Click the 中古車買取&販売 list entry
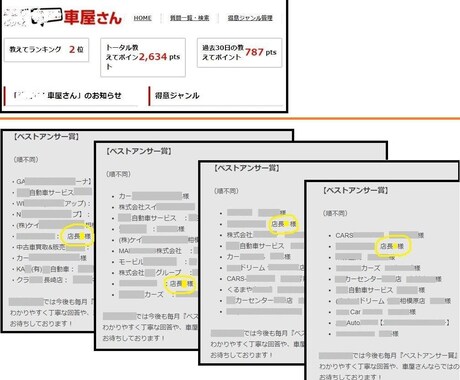 tap(53, 247)
